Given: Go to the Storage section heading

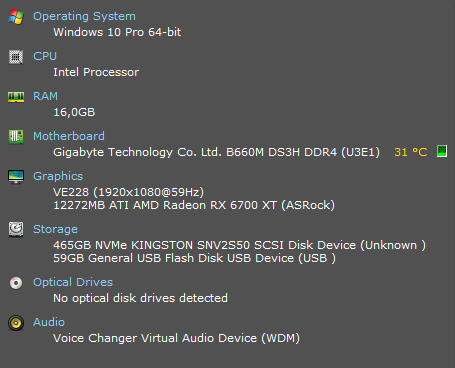Looking at the screenshot, I should 55,229.
